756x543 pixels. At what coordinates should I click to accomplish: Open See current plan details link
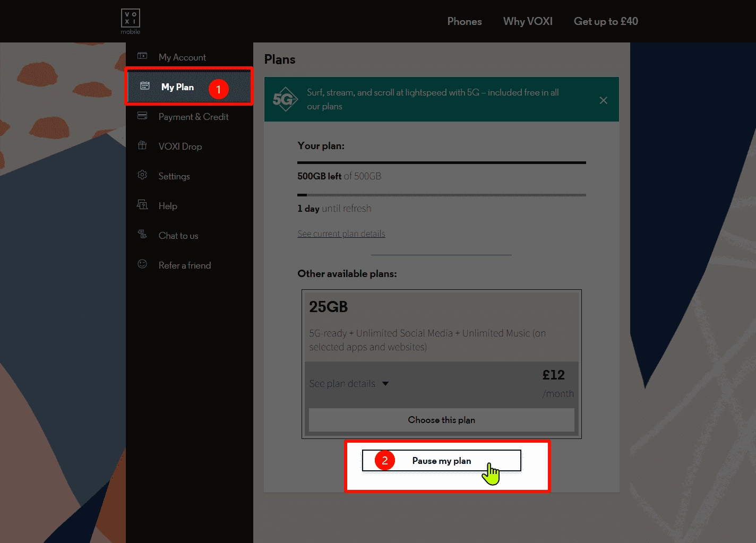341,234
